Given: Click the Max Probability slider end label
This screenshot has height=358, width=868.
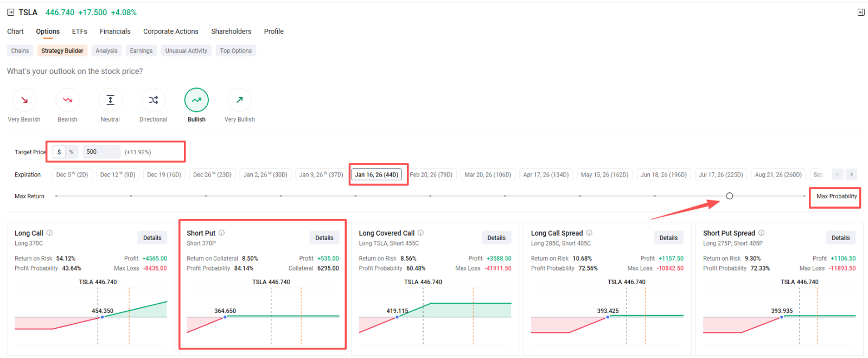Looking at the screenshot, I should (837, 196).
